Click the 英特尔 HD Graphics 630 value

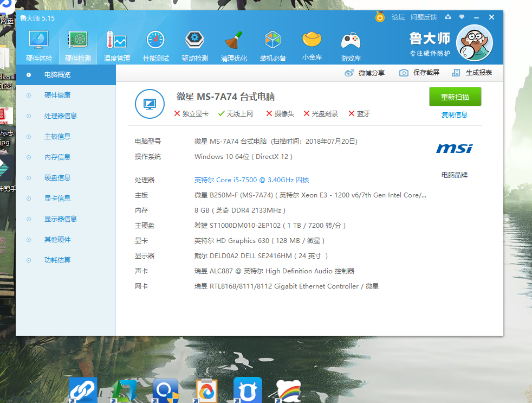point(259,241)
